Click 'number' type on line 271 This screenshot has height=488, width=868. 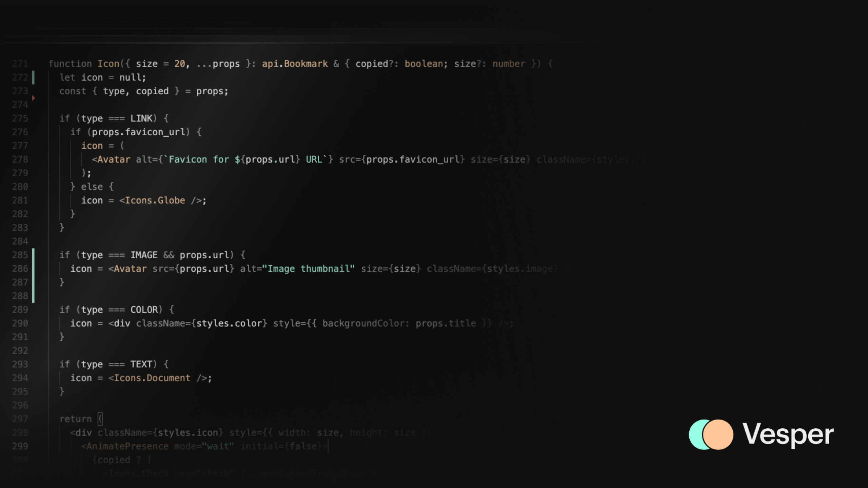[x=509, y=64]
